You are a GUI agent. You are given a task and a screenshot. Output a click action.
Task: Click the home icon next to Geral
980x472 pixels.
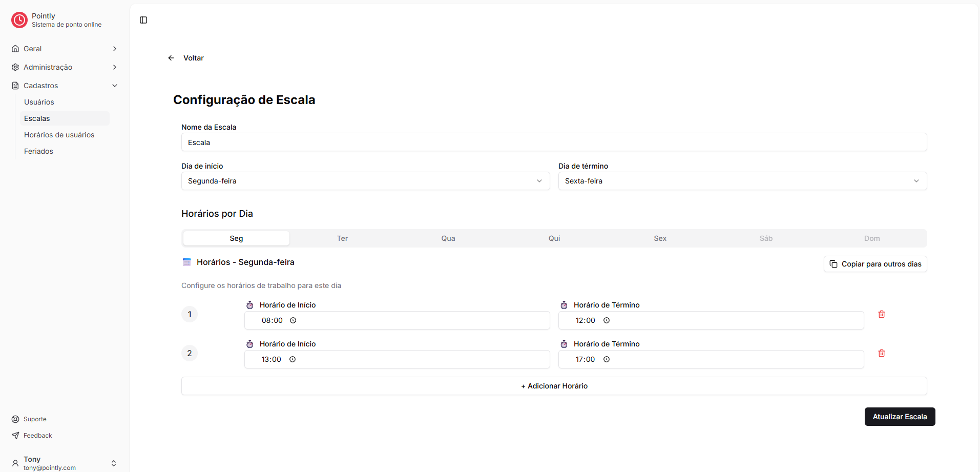pos(15,48)
